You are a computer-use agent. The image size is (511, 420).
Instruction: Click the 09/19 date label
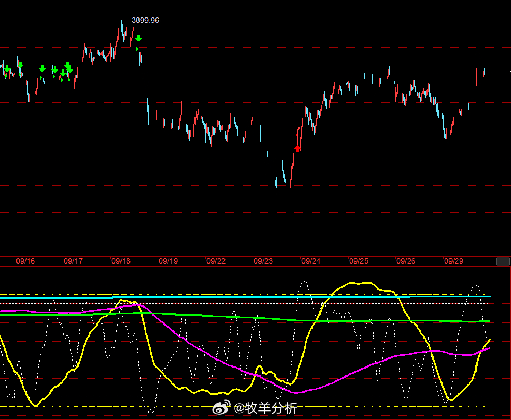pos(168,261)
